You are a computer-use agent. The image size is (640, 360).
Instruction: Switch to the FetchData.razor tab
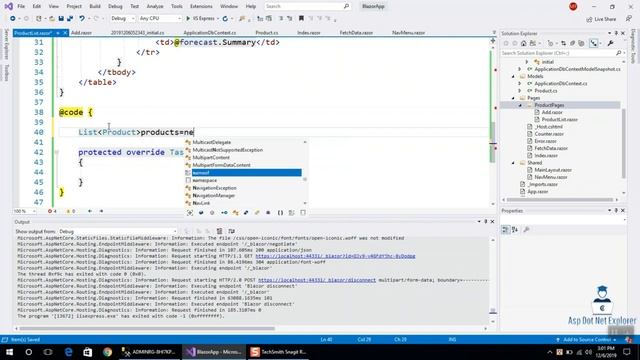tap(356, 33)
